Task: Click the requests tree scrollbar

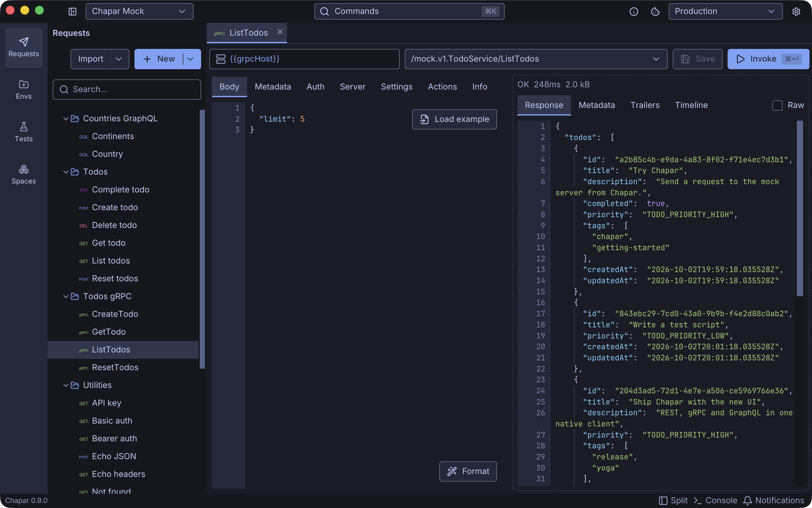Action: (202, 239)
